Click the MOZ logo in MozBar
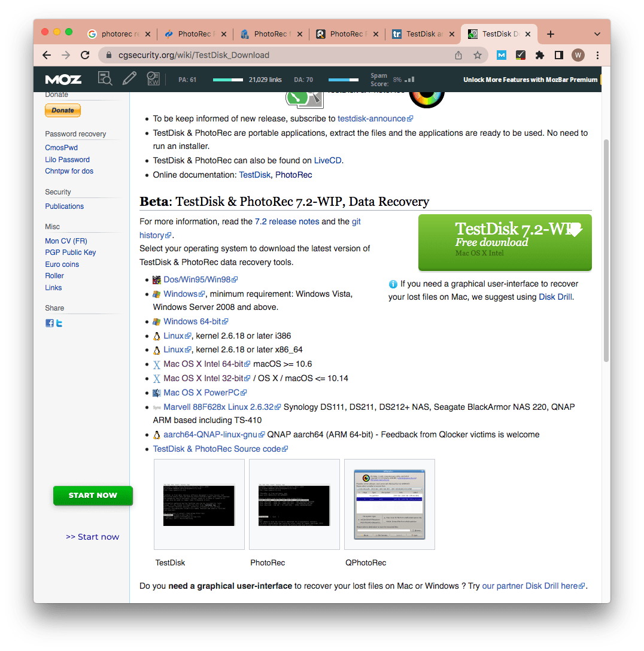 pos(63,80)
